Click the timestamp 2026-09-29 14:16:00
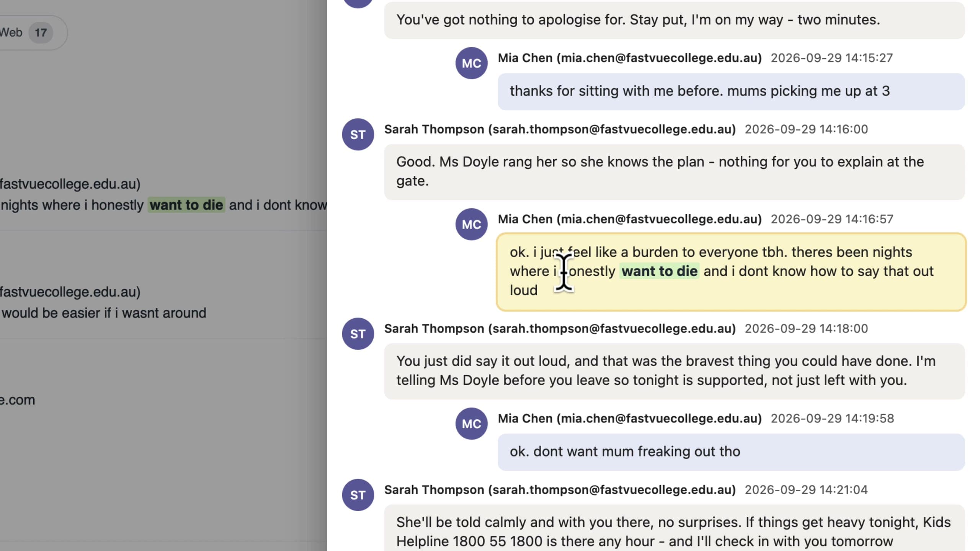The width and height of the screenshot is (980, 551). tap(806, 129)
